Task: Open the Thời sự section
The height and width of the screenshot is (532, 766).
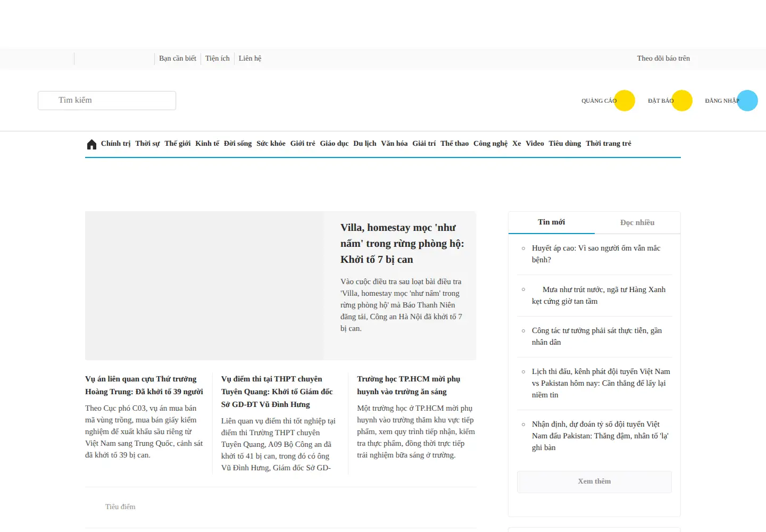Action: pyautogui.click(x=147, y=144)
